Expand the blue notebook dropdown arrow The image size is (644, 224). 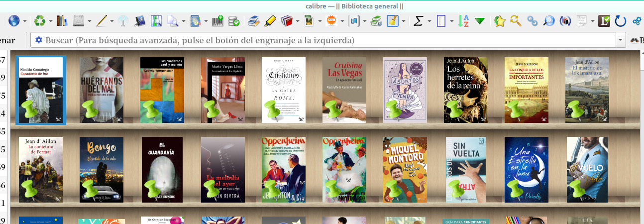(x=206, y=21)
